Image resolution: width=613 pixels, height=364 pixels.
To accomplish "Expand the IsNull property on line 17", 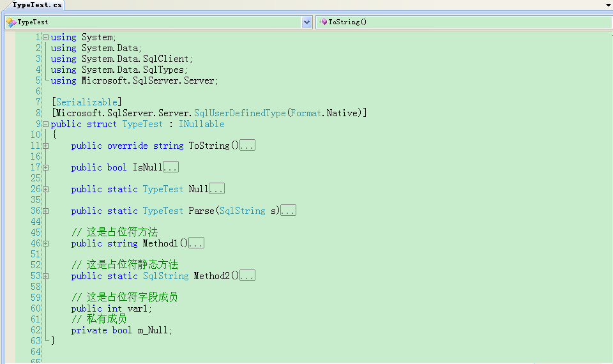I will coord(46,168).
